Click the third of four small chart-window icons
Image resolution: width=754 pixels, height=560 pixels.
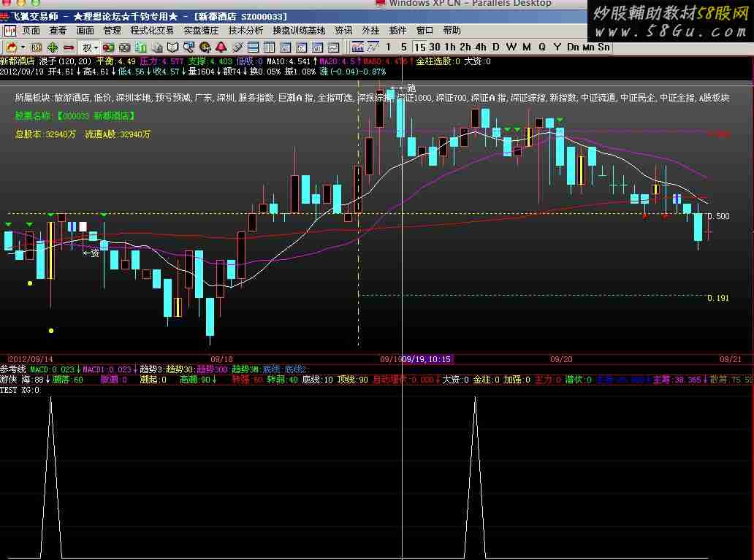[x=317, y=47]
